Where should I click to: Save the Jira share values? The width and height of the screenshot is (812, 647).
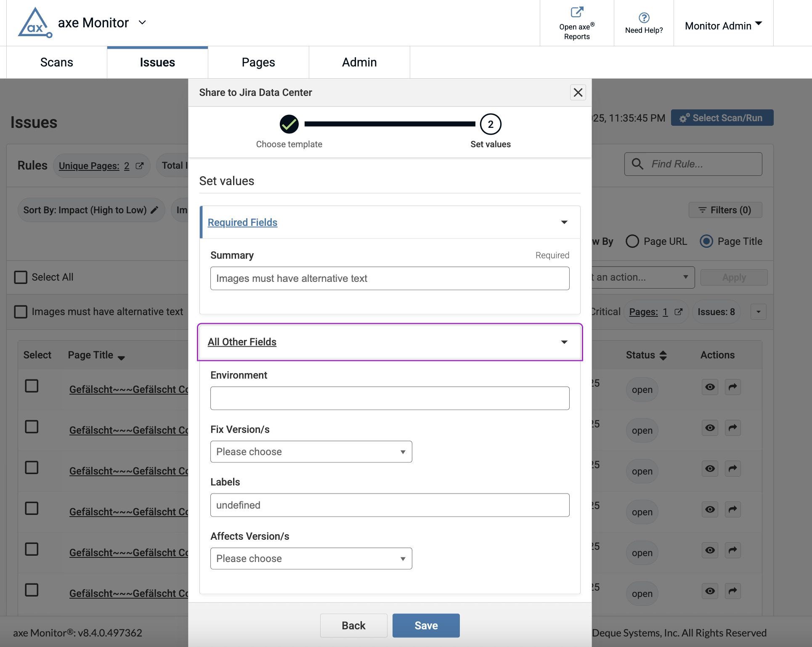click(x=425, y=626)
